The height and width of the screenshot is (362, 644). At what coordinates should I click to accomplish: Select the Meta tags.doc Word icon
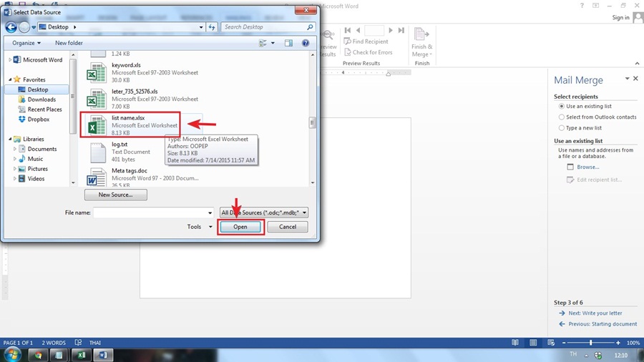[97, 177]
